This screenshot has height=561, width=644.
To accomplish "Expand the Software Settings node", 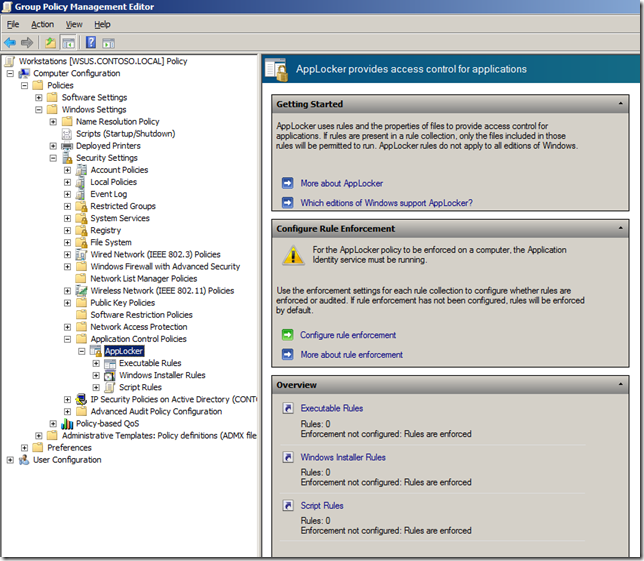I will 39,98.
